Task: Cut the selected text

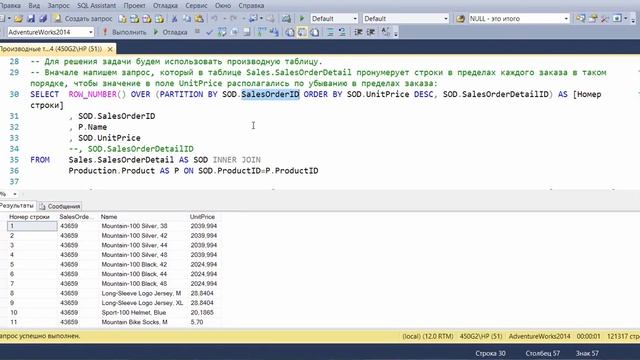Action: click(x=175, y=19)
